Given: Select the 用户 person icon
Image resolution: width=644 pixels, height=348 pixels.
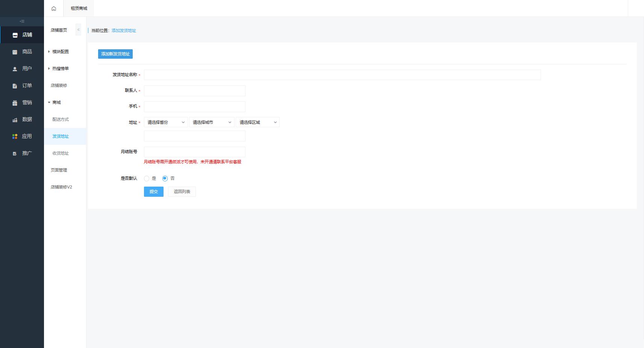Looking at the screenshot, I should 15,69.
